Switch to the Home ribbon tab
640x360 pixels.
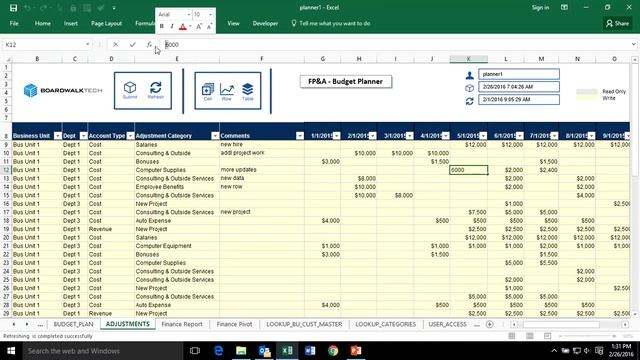coord(42,23)
